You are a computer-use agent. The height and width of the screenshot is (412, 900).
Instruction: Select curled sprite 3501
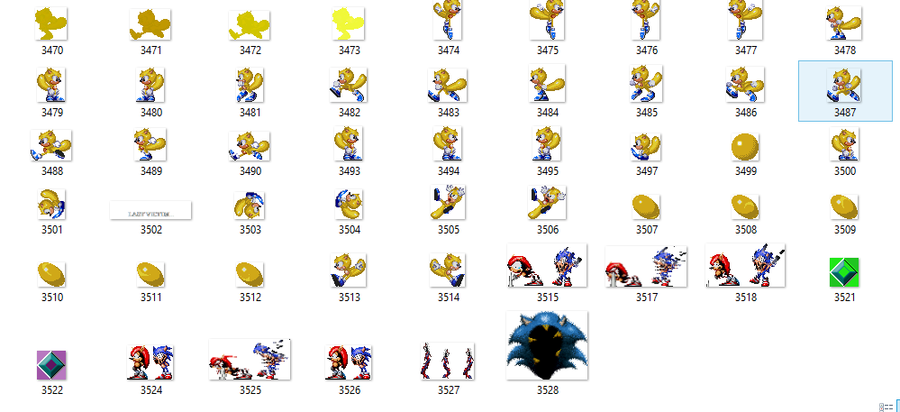tap(51, 204)
